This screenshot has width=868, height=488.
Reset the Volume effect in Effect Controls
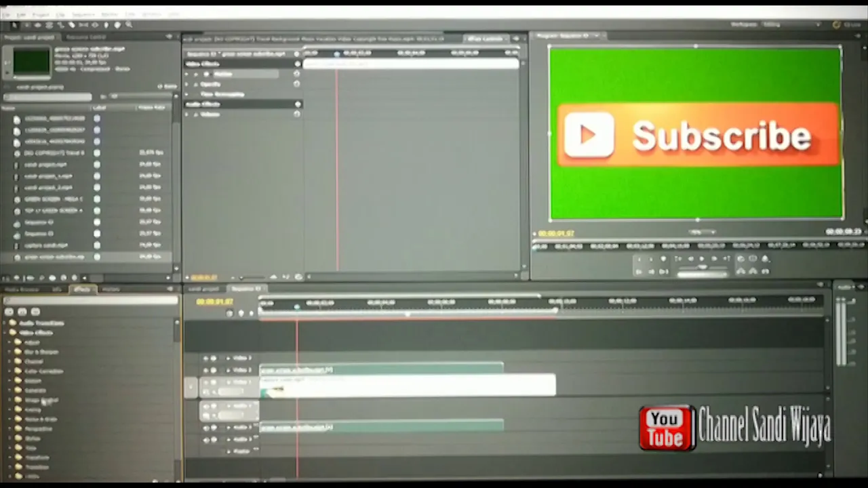pyautogui.click(x=296, y=114)
